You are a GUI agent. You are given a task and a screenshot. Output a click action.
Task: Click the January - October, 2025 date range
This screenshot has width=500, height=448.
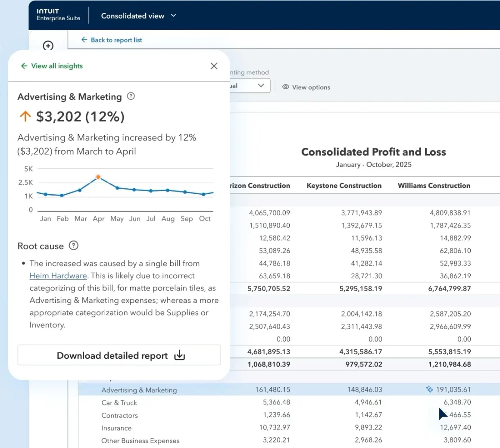tap(374, 165)
